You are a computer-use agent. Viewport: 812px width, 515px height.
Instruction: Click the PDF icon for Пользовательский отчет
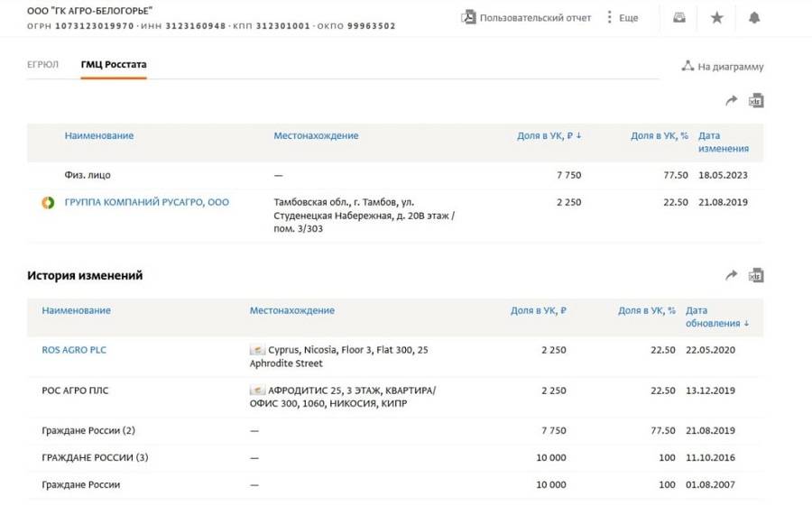468,17
